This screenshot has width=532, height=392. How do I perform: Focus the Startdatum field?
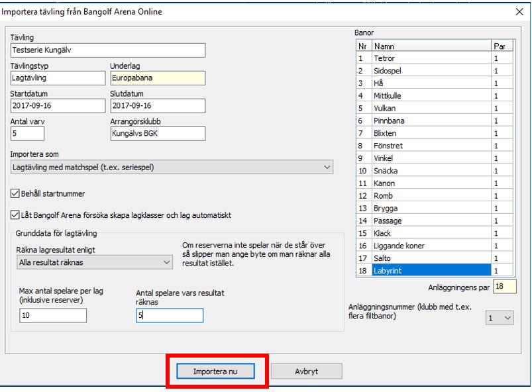(58, 106)
